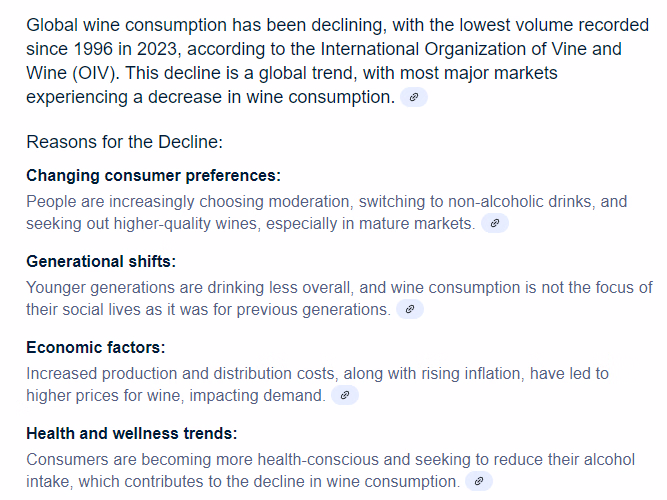Click the year '1996' in first paragraph
667x500 pixels.
pyautogui.click(x=93, y=49)
